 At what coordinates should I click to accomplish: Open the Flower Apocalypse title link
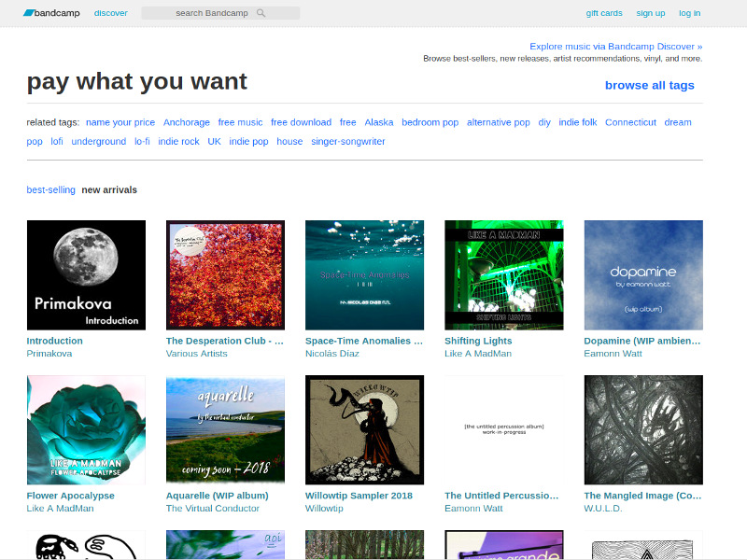[71, 496]
